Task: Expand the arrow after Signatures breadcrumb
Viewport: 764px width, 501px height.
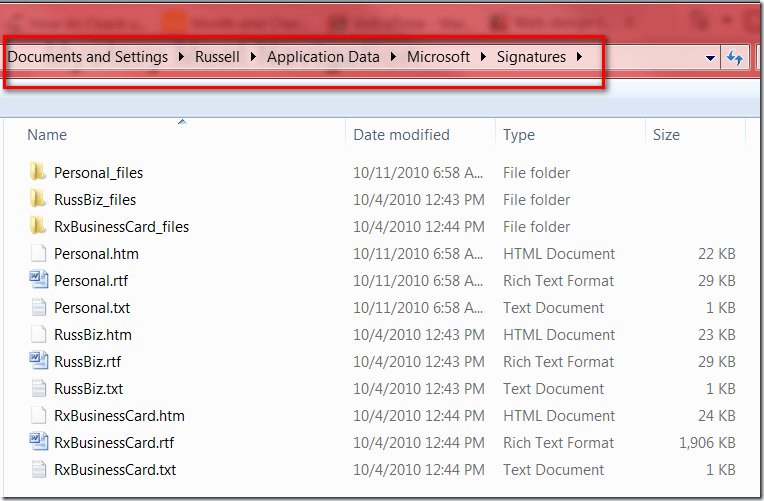Action: click(579, 57)
